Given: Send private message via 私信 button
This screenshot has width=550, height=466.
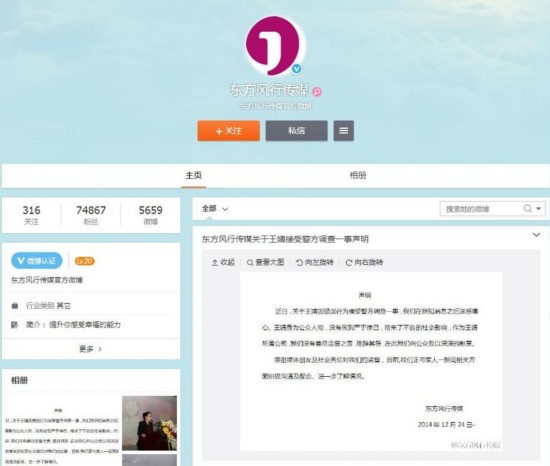Looking at the screenshot, I should (x=297, y=131).
